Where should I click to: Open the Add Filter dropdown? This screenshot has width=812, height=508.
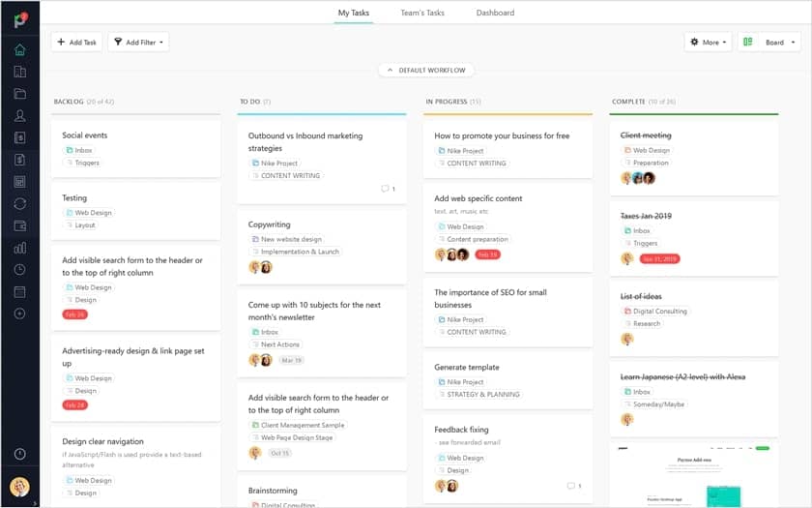pyautogui.click(x=138, y=43)
